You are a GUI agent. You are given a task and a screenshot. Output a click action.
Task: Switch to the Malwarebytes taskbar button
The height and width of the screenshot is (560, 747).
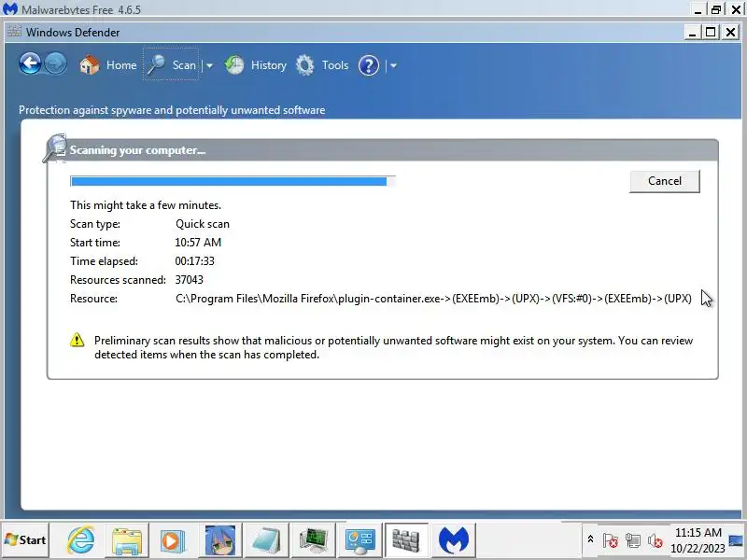tap(454, 540)
